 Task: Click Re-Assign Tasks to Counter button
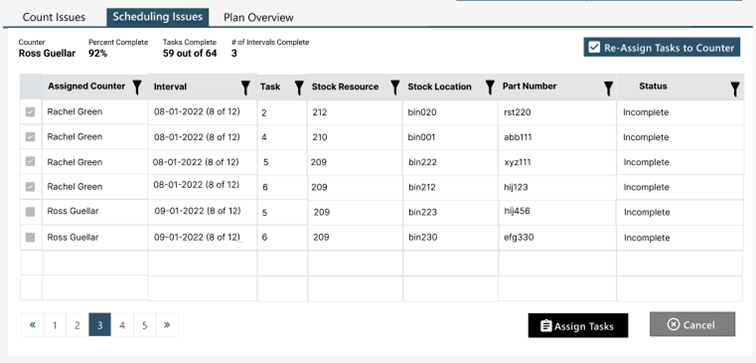(x=662, y=47)
